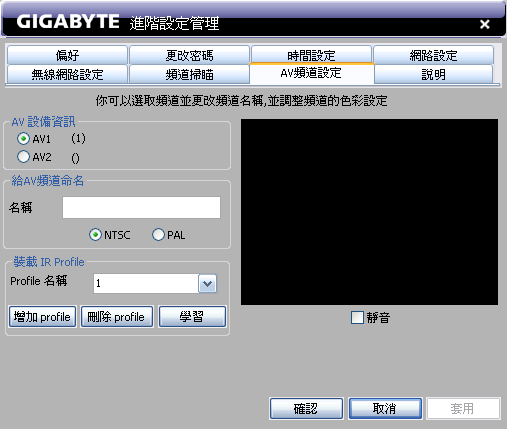
Task: Go to the 時間設定 tab
Action: (311, 54)
